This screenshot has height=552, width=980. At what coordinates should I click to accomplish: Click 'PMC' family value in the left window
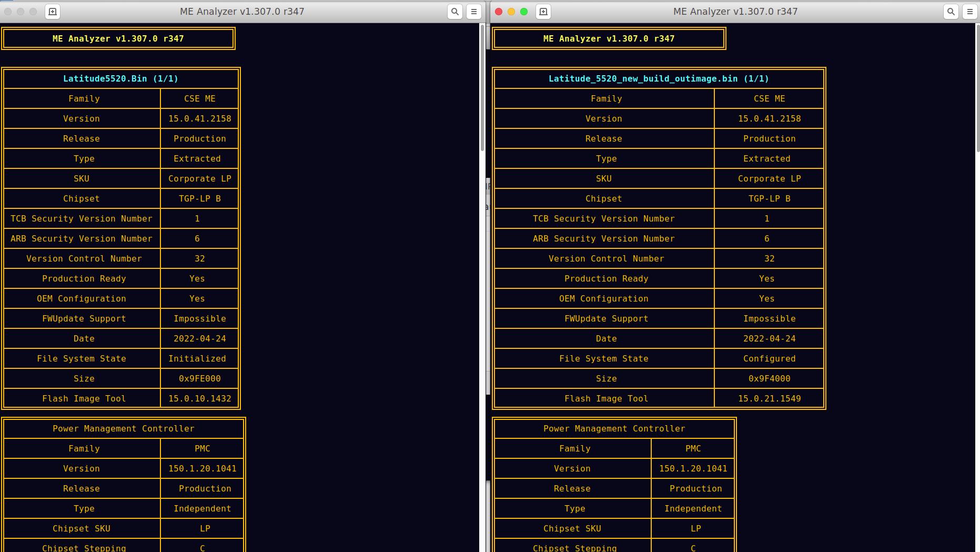pyautogui.click(x=203, y=448)
